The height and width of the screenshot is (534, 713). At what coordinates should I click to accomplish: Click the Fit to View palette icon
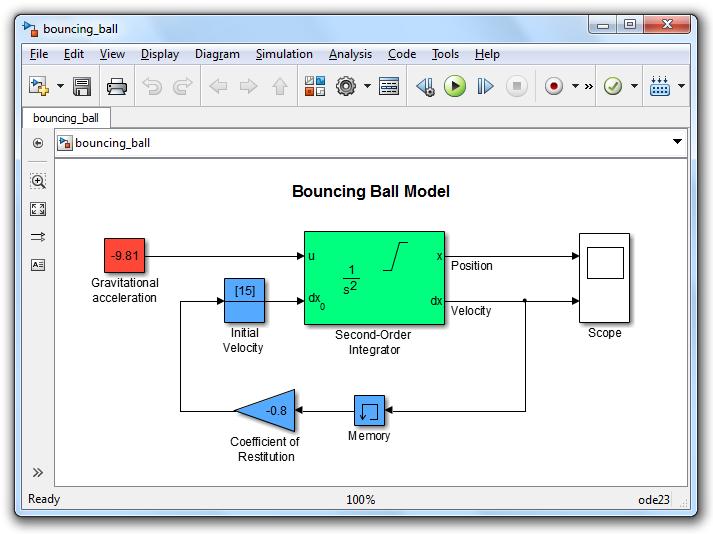[x=38, y=209]
